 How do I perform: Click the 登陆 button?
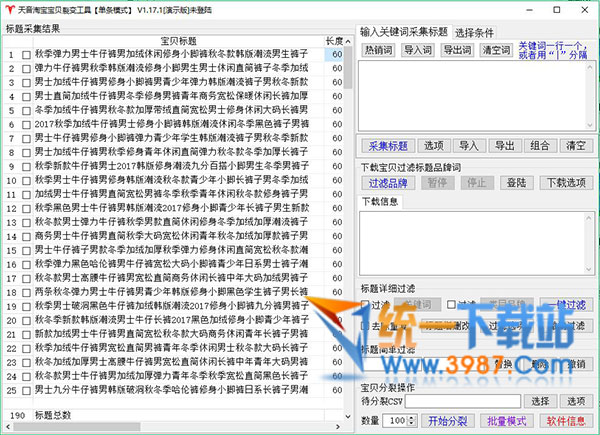click(x=516, y=183)
